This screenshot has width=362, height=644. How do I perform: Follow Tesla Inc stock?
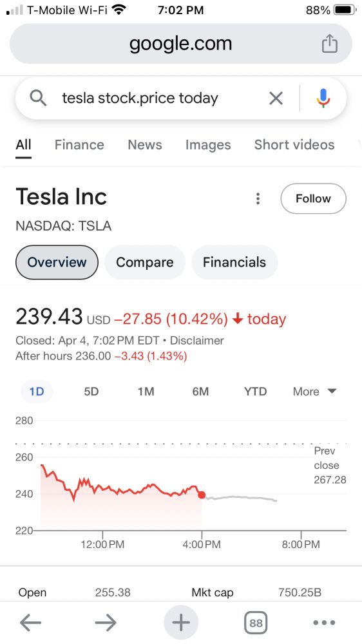(313, 199)
